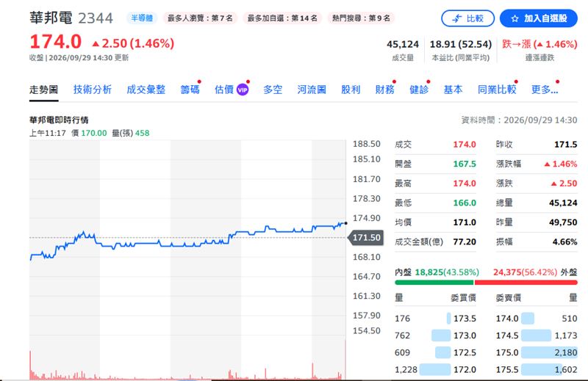Add stock via 加入自選股 button
The width and height of the screenshot is (588, 381).
pos(539,18)
